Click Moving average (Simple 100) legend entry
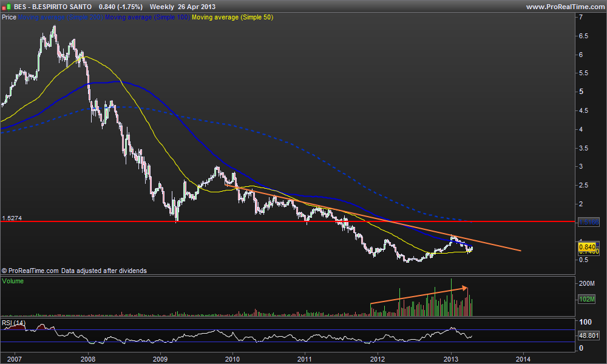This screenshot has width=607, height=364. (x=148, y=18)
